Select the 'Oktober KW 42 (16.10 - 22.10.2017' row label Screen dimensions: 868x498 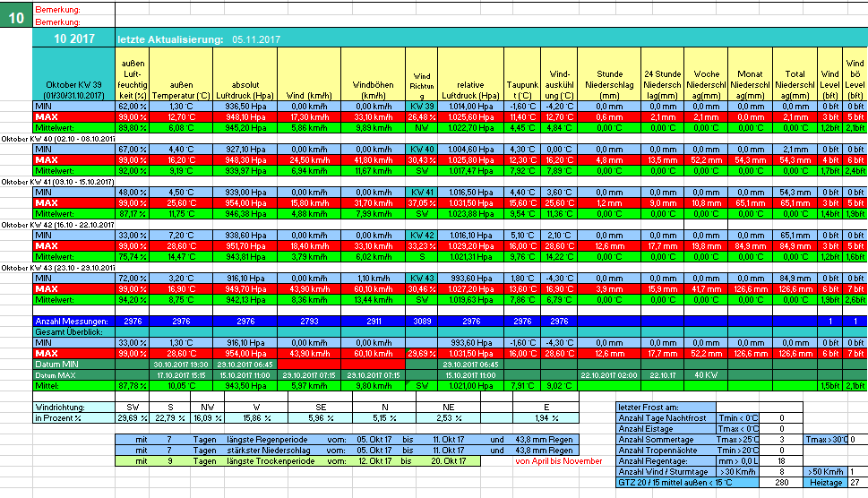[x=57, y=225]
